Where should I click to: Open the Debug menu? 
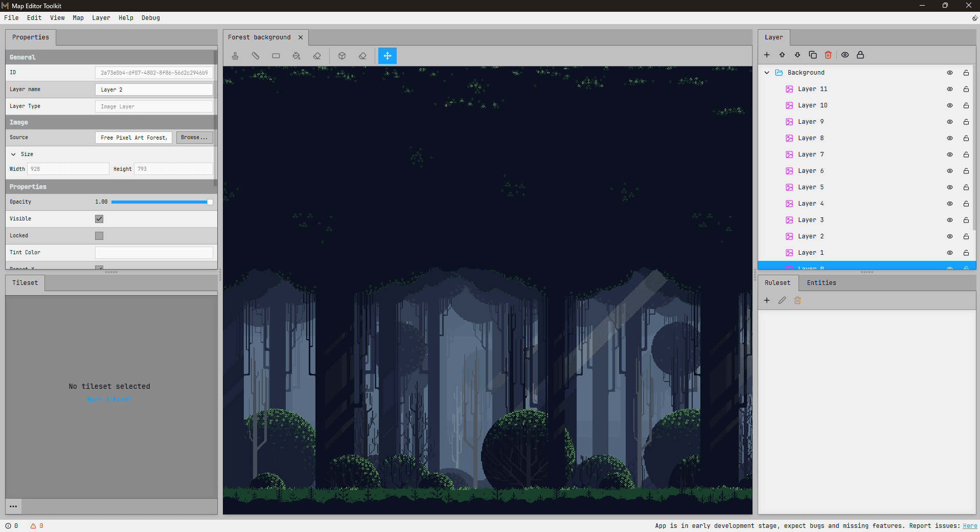click(151, 18)
